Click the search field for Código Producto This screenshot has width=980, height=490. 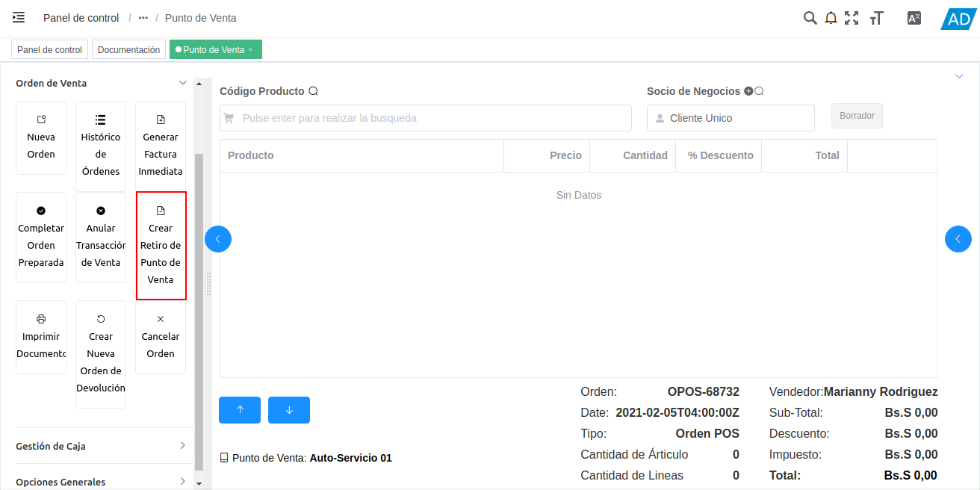coord(425,117)
